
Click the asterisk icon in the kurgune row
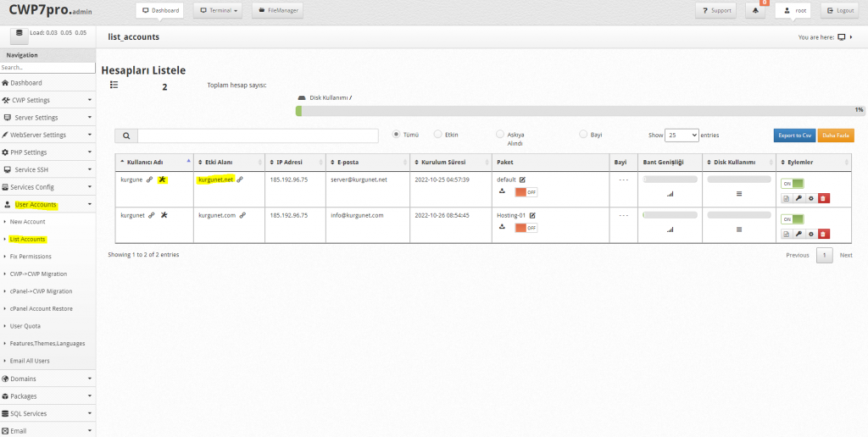[163, 180]
